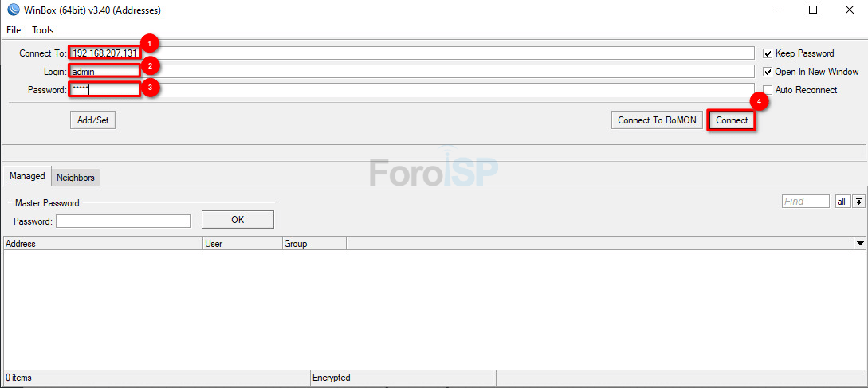Image resolution: width=868 pixels, height=388 pixels.
Task: Uncheck Open In New Window
Action: pyautogui.click(x=768, y=72)
